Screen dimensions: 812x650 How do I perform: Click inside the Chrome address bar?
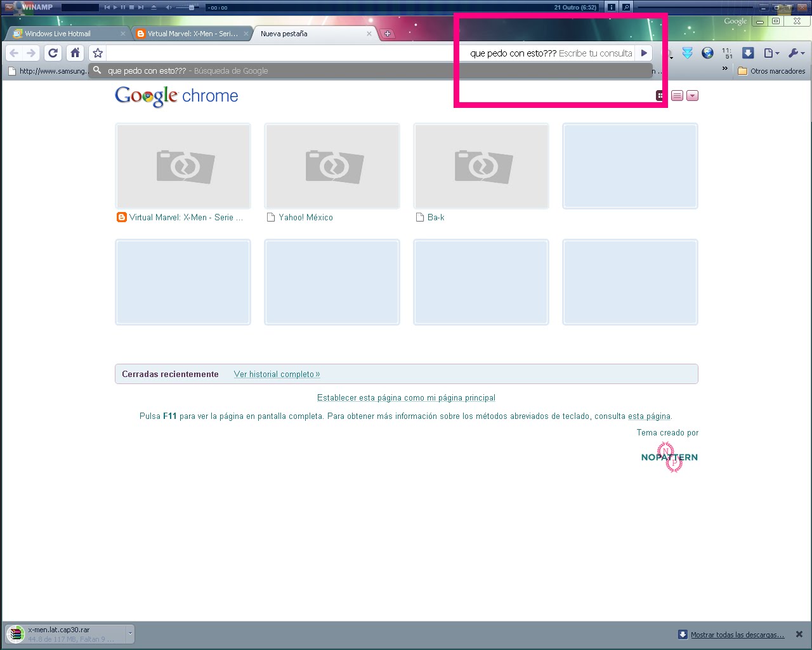tap(370, 53)
